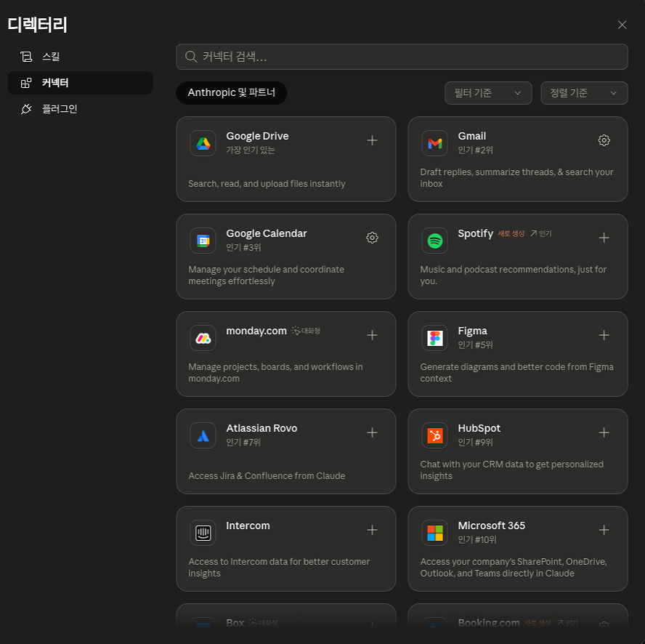
Task: Click the 인기 #5위 rank label
Action: pos(475,345)
